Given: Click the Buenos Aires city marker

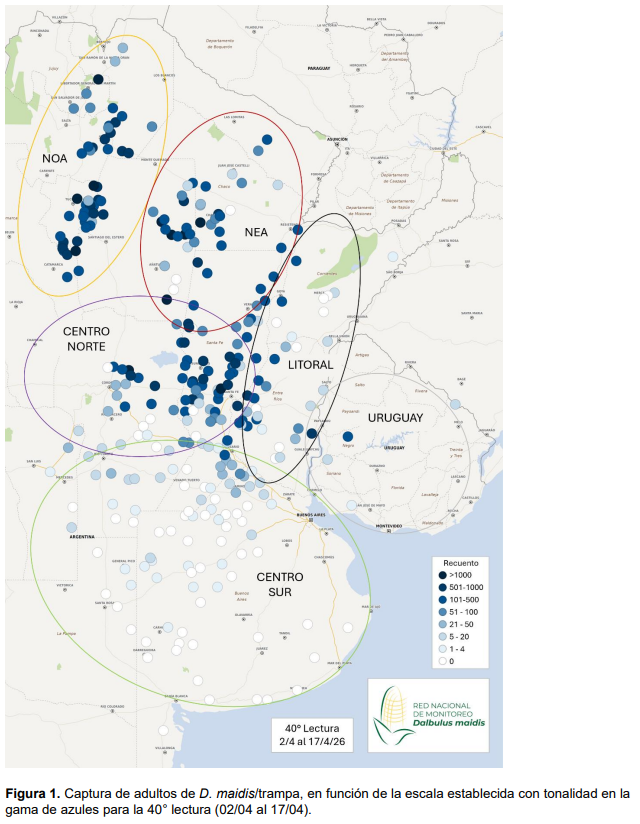Looking at the screenshot, I should (x=311, y=520).
